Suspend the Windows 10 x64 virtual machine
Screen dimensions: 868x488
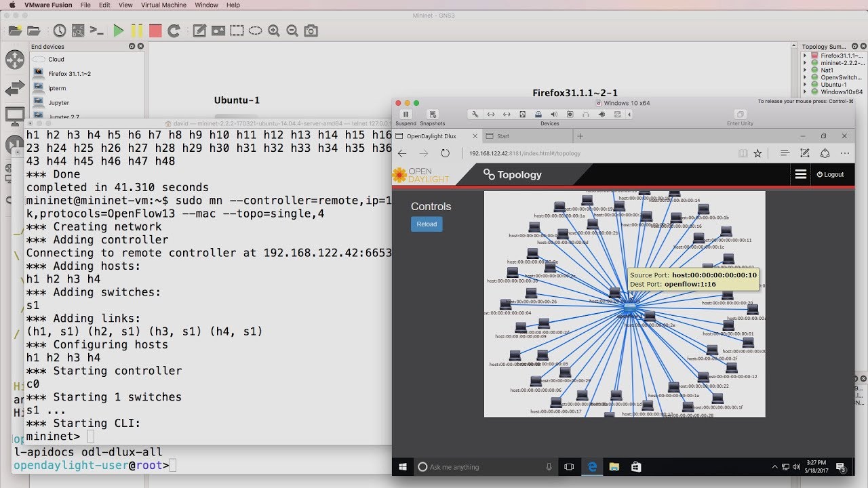click(406, 118)
